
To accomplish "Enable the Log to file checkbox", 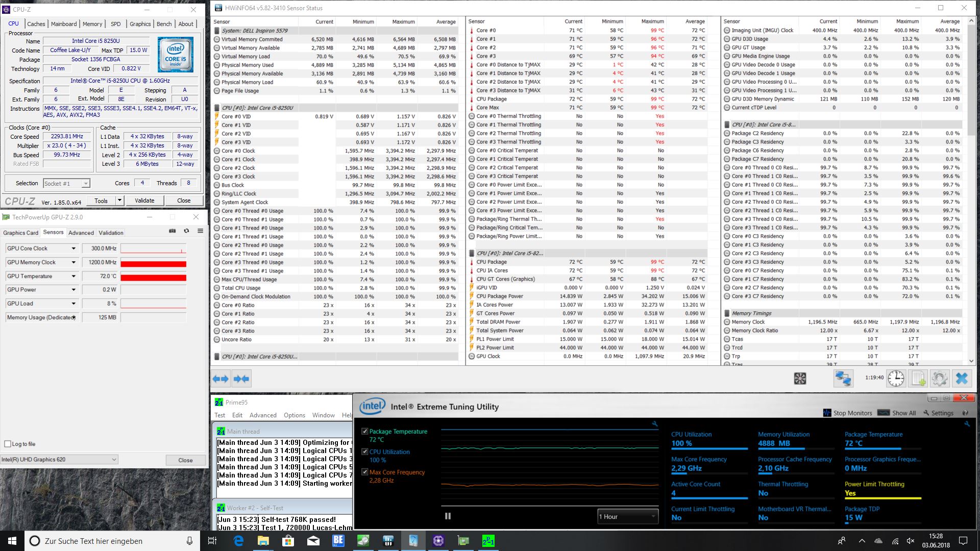I will [x=8, y=444].
